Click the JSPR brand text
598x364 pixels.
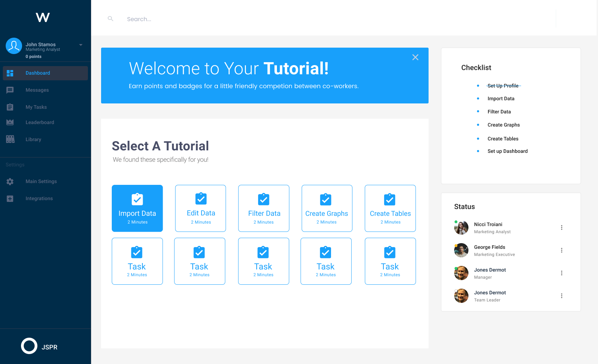pos(49,347)
